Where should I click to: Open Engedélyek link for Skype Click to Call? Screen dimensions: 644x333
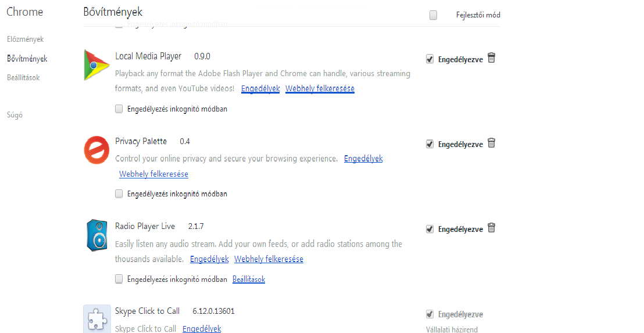202,329
